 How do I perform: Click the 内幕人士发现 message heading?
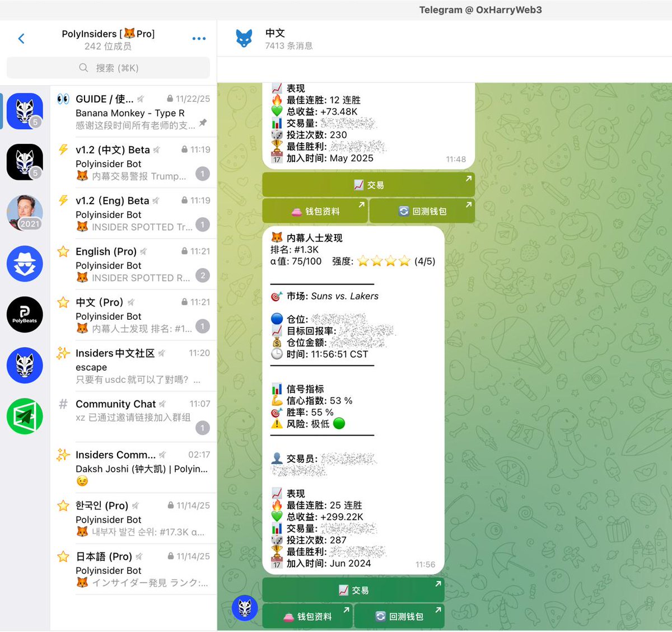tap(314, 238)
